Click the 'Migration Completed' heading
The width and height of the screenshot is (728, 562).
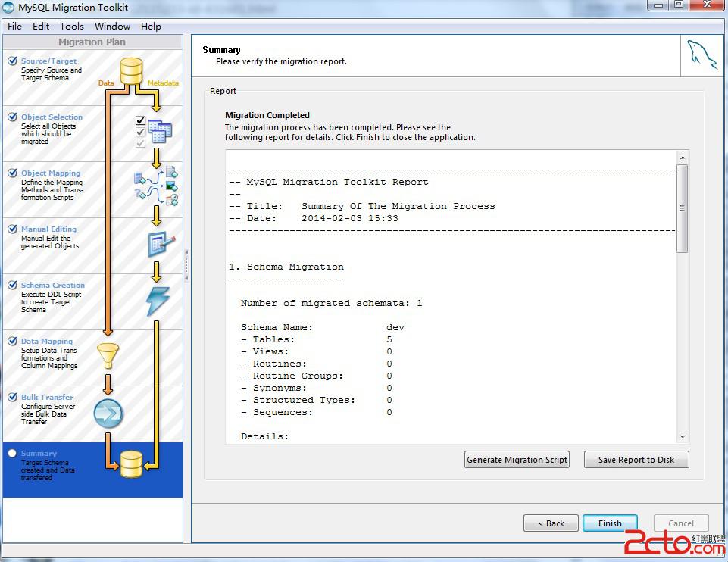tap(267, 115)
